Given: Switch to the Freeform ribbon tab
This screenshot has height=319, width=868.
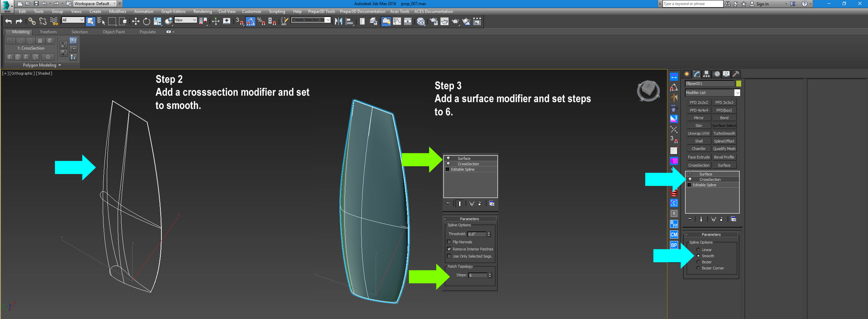Looking at the screenshot, I should coord(48,32).
